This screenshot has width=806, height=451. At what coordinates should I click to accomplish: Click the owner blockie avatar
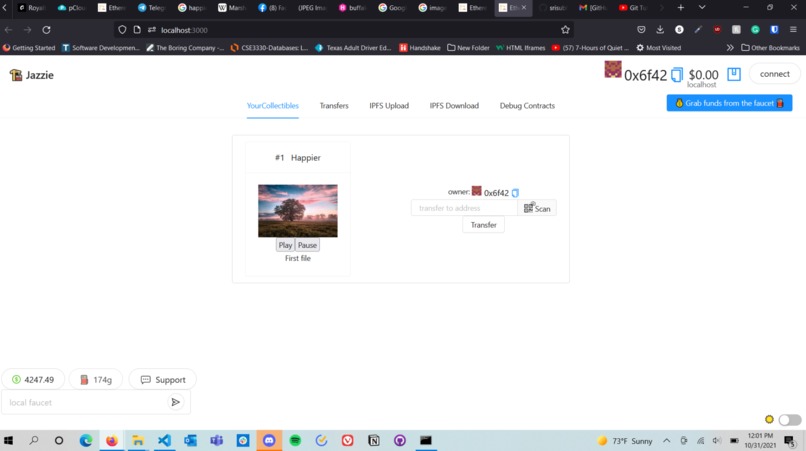(477, 191)
